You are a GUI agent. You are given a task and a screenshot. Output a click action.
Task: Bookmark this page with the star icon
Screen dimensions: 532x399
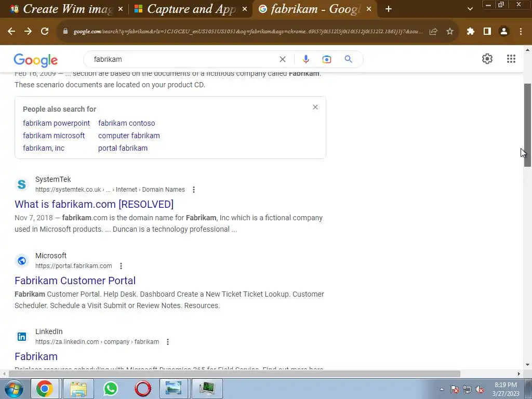450,32
